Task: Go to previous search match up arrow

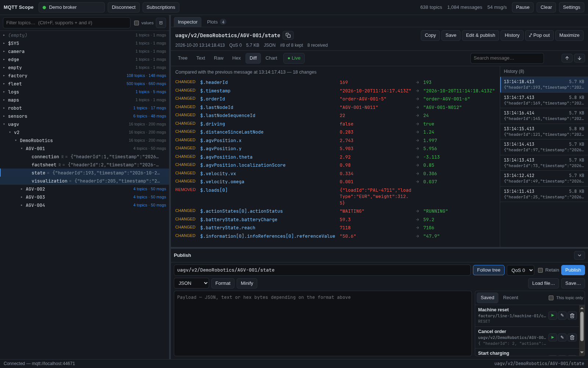Action: point(567,58)
